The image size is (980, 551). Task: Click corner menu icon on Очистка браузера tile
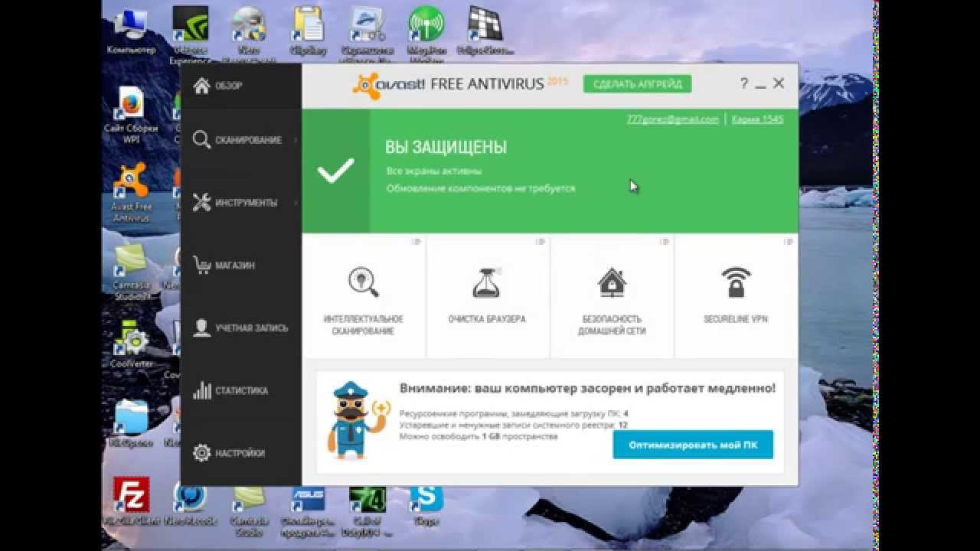[541, 242]
